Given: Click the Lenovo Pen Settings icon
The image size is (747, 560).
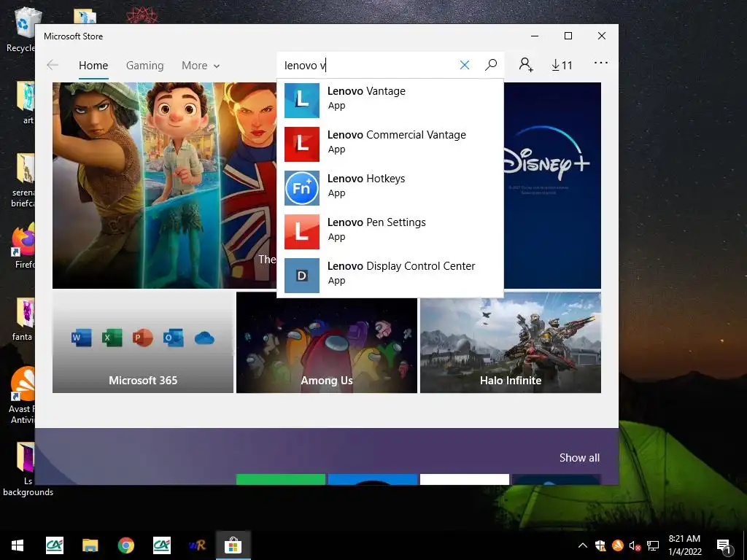Looking at the screenshot, I should tap(302, 232).
